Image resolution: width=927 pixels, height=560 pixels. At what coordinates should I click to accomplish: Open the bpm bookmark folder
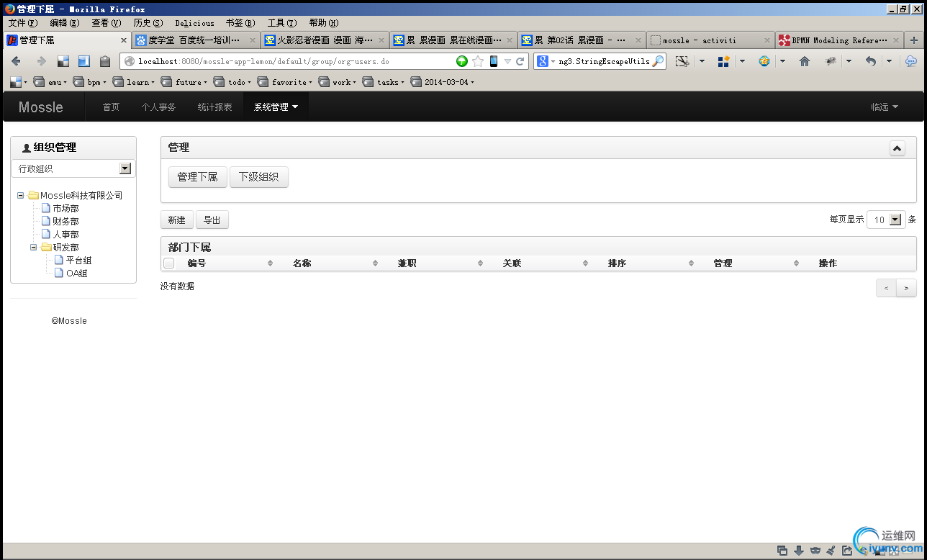tap(90, 82)
